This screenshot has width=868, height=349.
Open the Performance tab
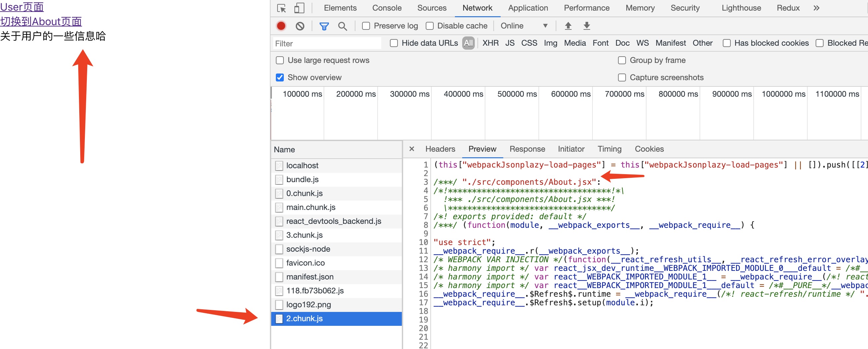point(587,8)
